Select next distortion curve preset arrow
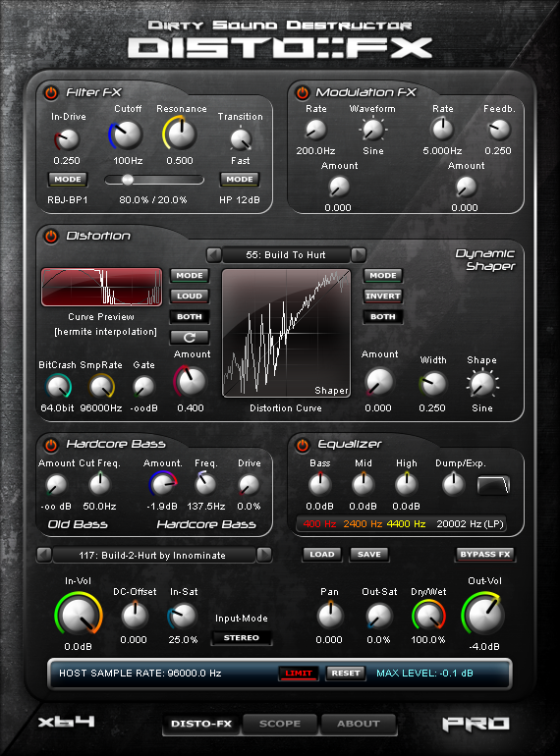Viewport: 560px width, 756px height. pyautogui.click(x=359, y=255)
